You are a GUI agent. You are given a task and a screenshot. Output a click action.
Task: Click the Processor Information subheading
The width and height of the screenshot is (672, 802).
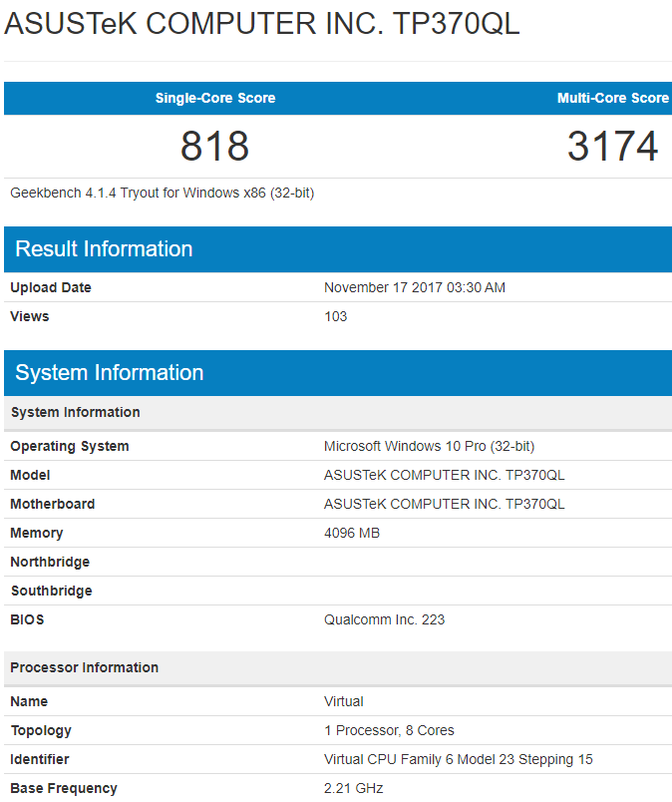click(x=85, y=667)
